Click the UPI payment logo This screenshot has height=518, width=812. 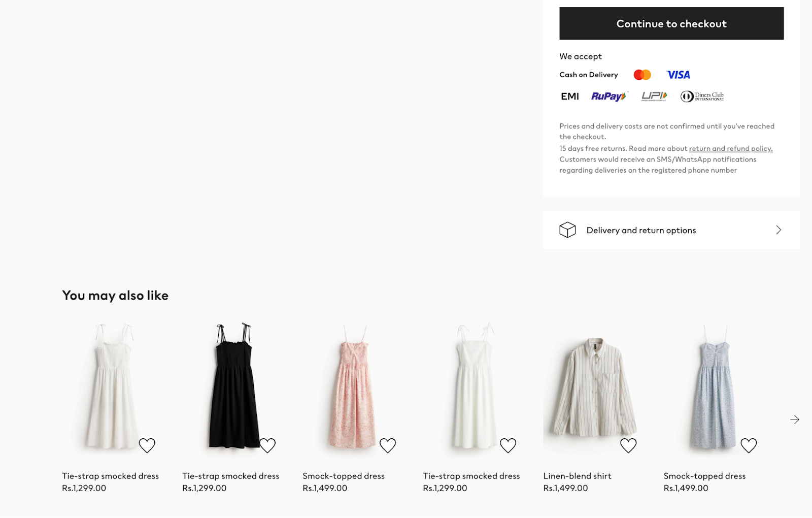(x=654, y=96)
